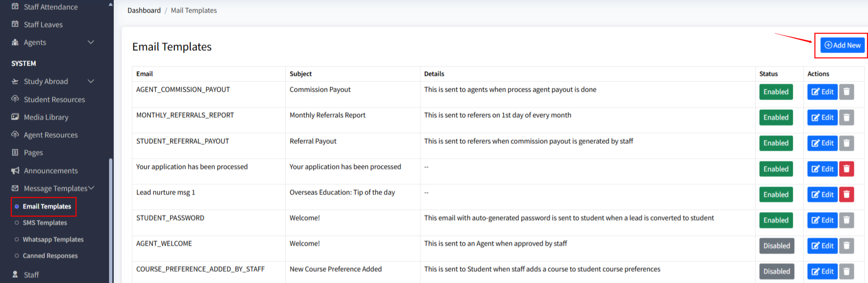The width and height of the screenshot is (868, 283).
Task: Expand the Agents sidebar menu
Action: (91, 42)
